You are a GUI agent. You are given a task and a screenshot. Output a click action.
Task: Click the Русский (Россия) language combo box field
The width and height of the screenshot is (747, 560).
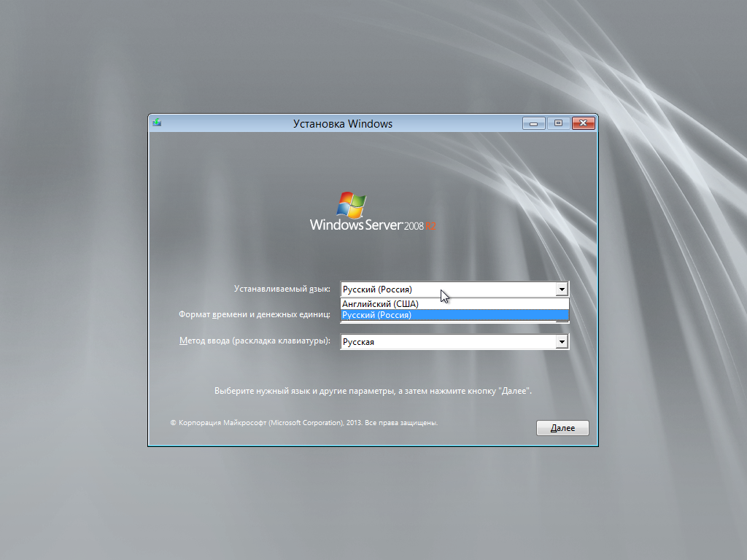tap(454, 289)
